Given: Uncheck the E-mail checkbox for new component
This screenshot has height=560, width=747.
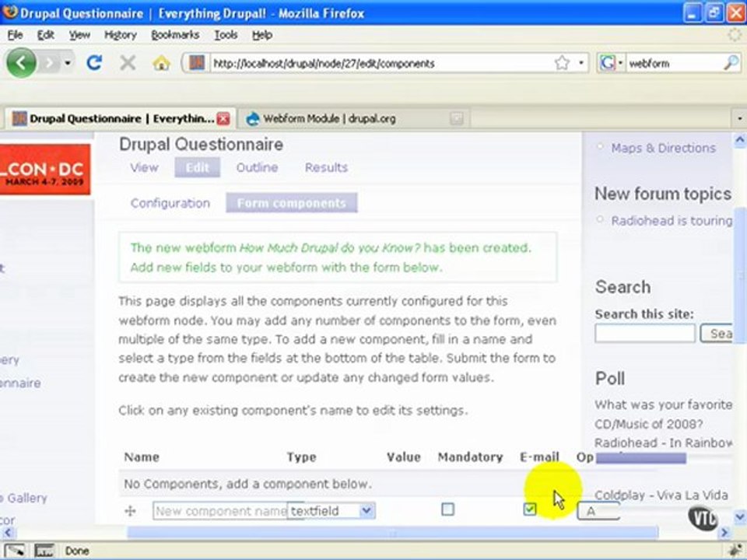Looking at the screenshot, I should (x=529, y=509).
